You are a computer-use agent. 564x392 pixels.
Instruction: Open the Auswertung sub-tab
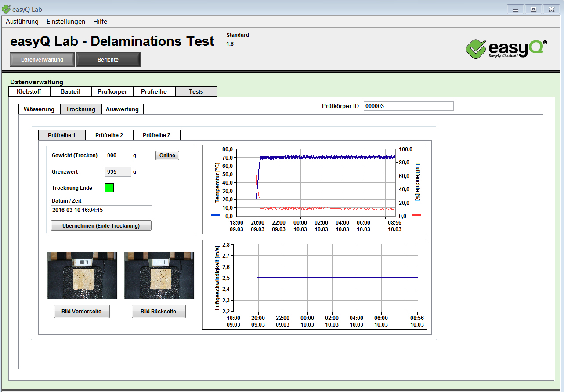click(x=123, y=109)
